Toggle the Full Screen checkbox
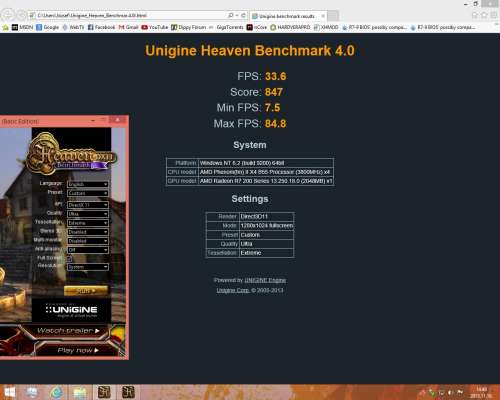This screenshot has width=500, height=400. pos(69,258)
